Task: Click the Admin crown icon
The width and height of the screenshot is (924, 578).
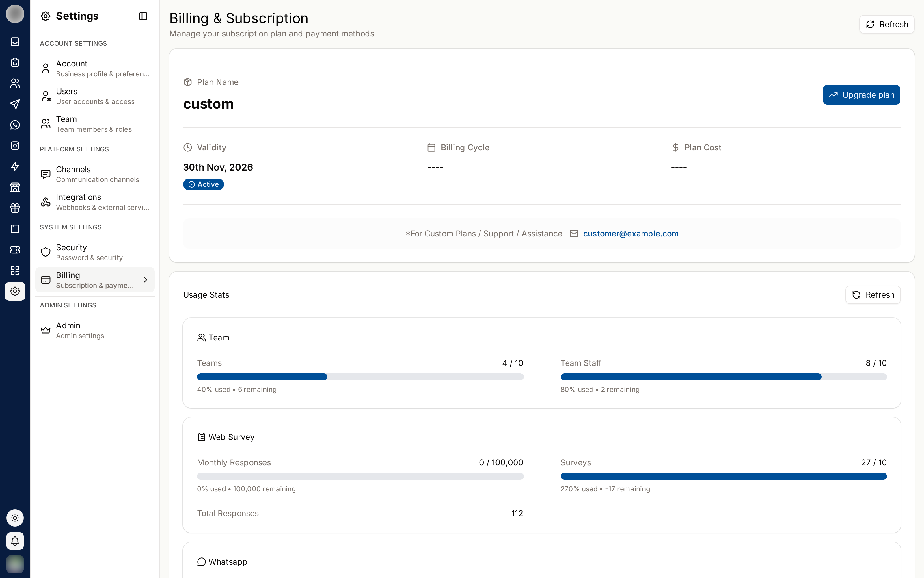Action: (45, 330)
